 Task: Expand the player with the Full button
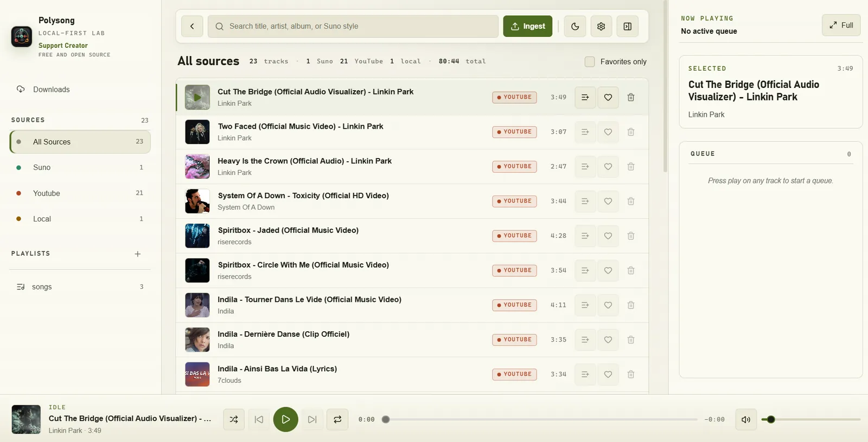pyautogui.click(x=841, y=25)
